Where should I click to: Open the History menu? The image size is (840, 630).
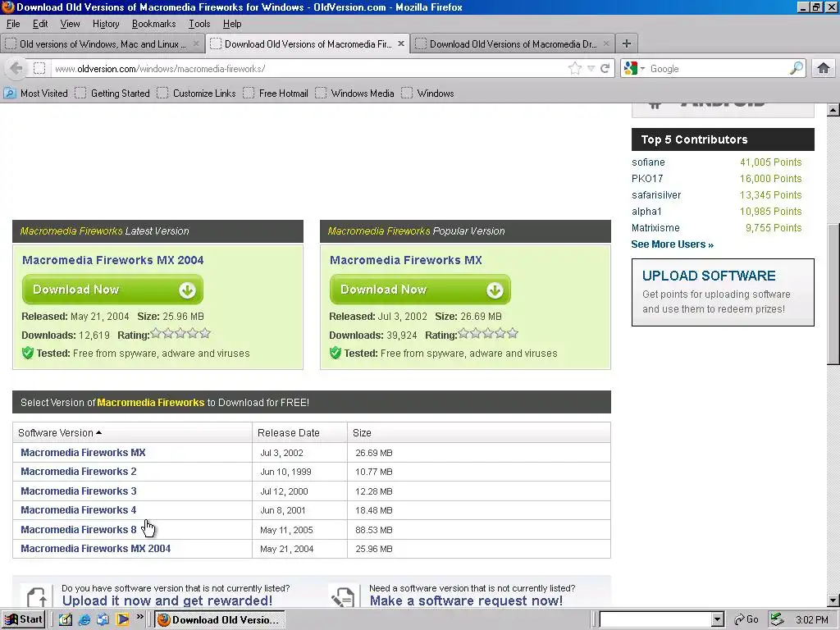click(106, 24)
